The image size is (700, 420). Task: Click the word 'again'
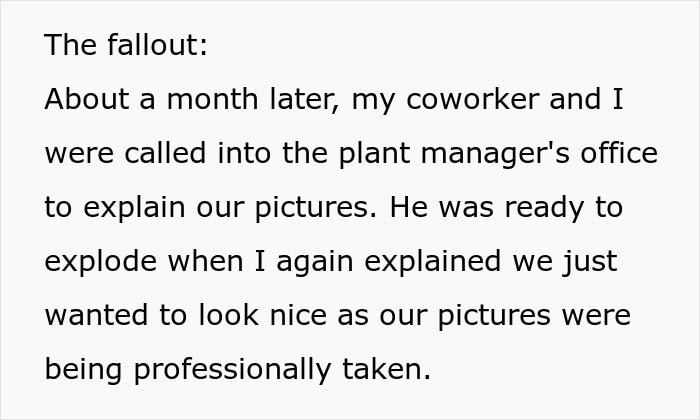click(x=315, y=263)
